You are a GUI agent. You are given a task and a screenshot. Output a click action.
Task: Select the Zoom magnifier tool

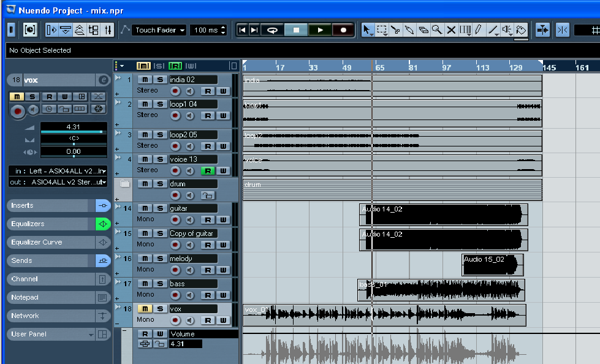(x=437, y=29)
